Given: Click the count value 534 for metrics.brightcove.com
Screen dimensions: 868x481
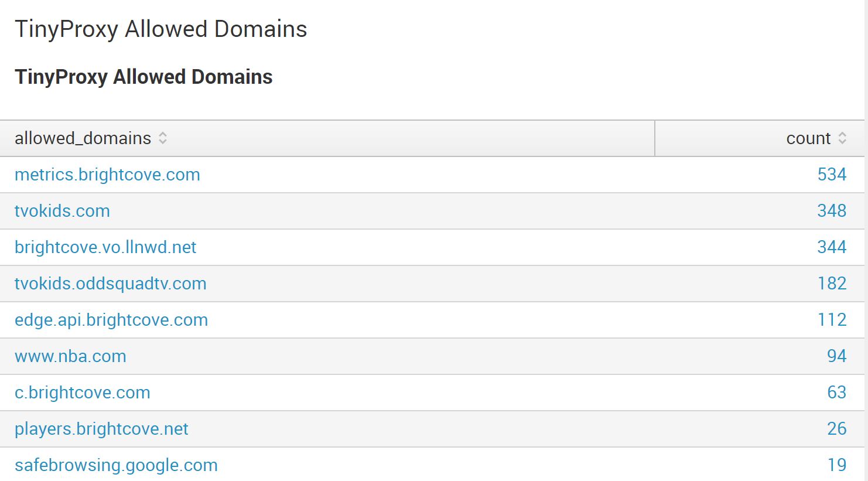Looking at the screenshot, I should click(x=832, y=174).
